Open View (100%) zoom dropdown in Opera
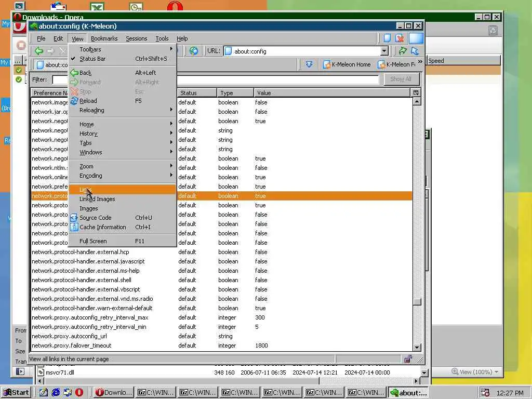This screenshot has width=532, height=399. tap(475, 372)
